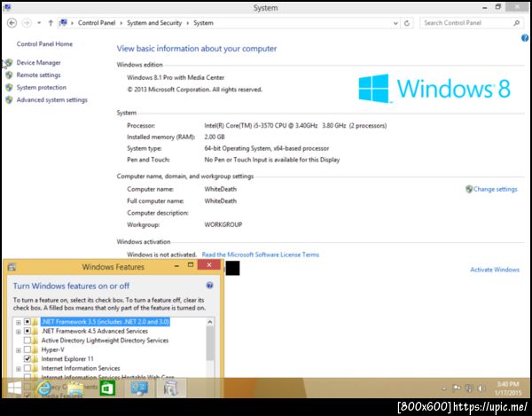Switch to System window taskbar button

coord(139,389)
